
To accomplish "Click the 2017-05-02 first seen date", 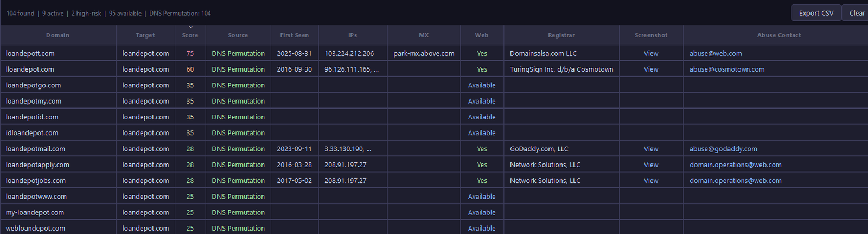I will click(294, 180).
